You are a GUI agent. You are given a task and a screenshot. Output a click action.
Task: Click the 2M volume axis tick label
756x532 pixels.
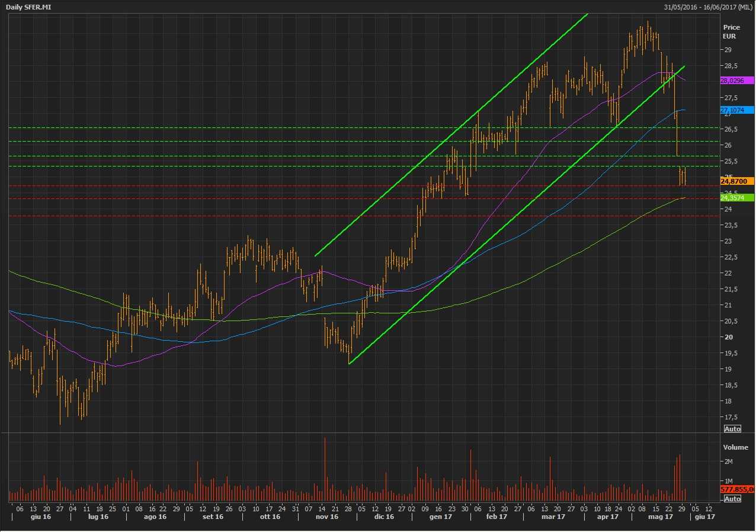click(728, 462)
